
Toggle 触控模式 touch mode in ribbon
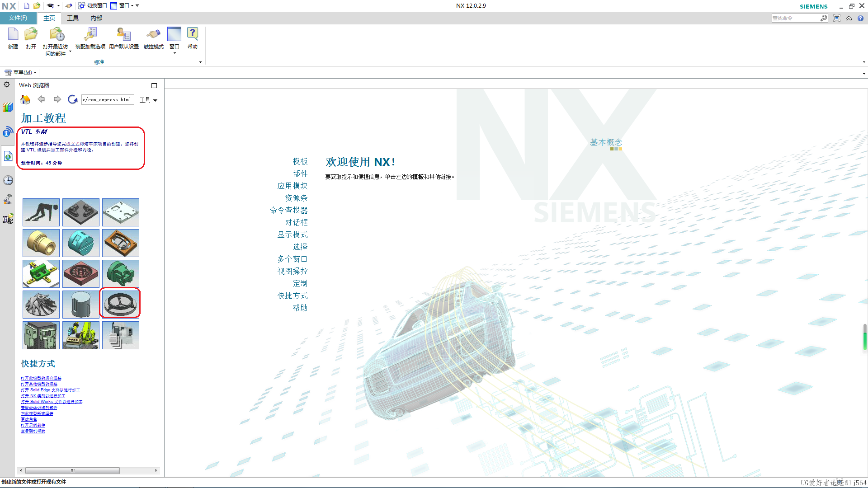(154, 38)
